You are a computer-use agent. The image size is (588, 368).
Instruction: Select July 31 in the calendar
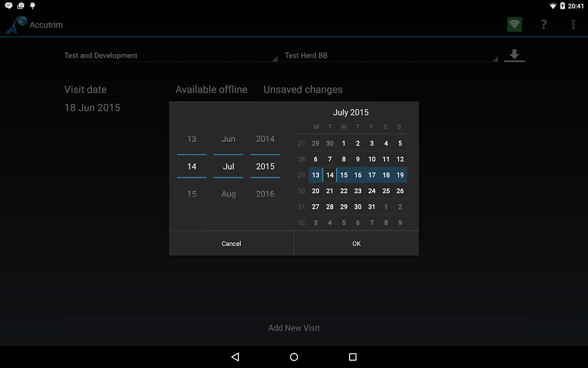point(372,207)
